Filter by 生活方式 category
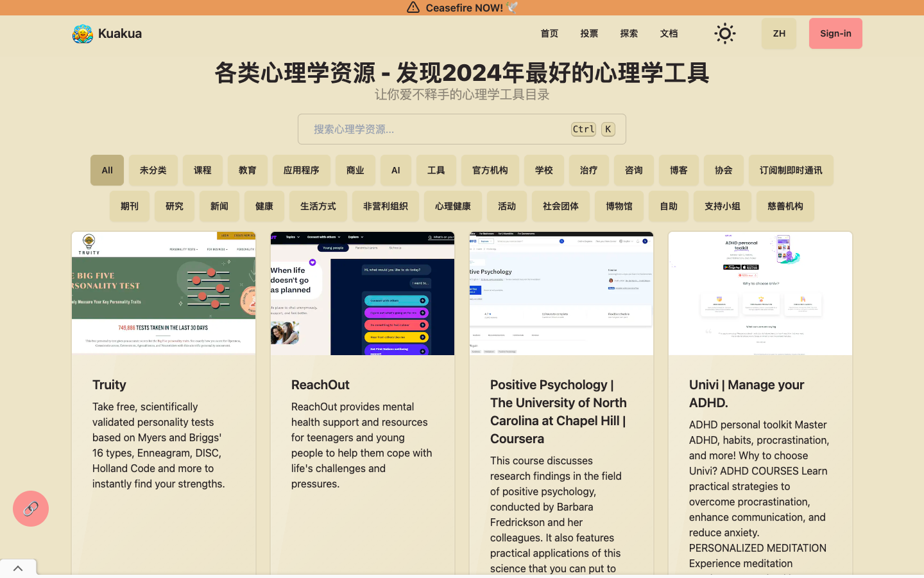 (318, 206)
